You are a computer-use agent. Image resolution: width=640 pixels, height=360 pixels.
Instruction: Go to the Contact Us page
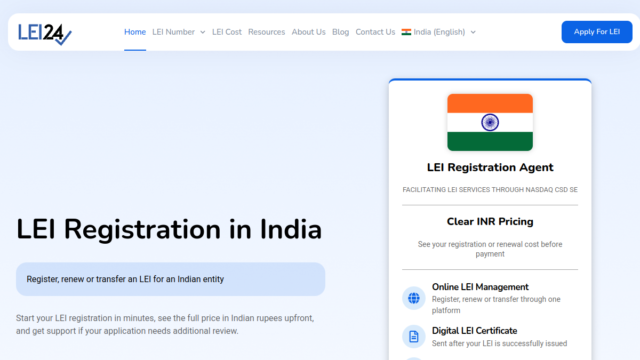tap(375, 32)
